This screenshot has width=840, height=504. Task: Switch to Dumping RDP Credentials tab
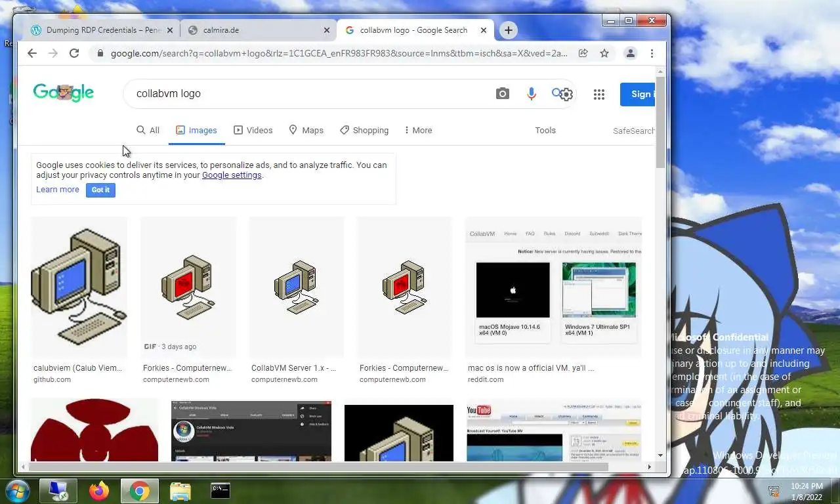(x=101, y=30)
